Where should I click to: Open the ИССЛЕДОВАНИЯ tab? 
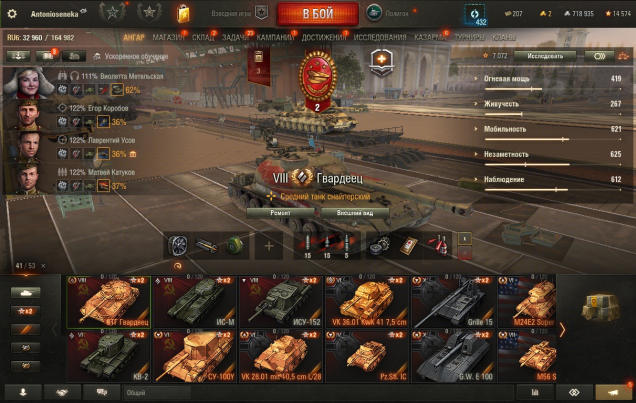(x=380, y=37)
